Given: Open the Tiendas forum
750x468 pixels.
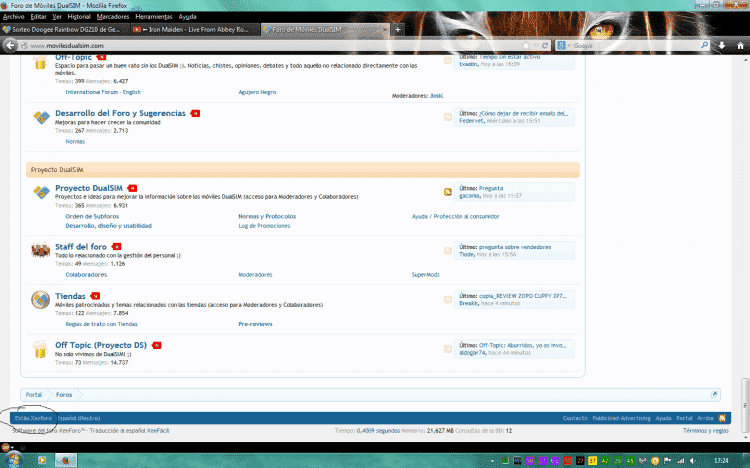Looking at the screenshot, I should pyautogui.click(x=70, y=296).
